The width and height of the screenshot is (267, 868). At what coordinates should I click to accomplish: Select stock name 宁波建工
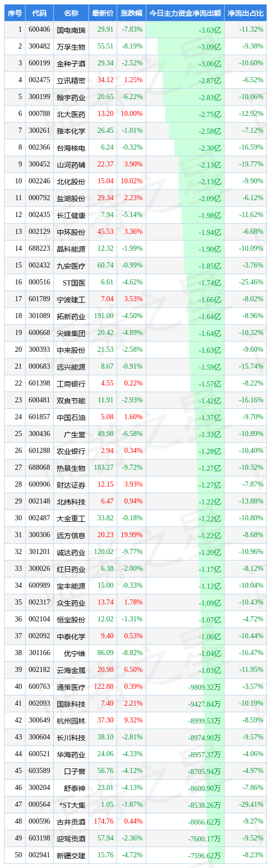(x=71, y=299)
